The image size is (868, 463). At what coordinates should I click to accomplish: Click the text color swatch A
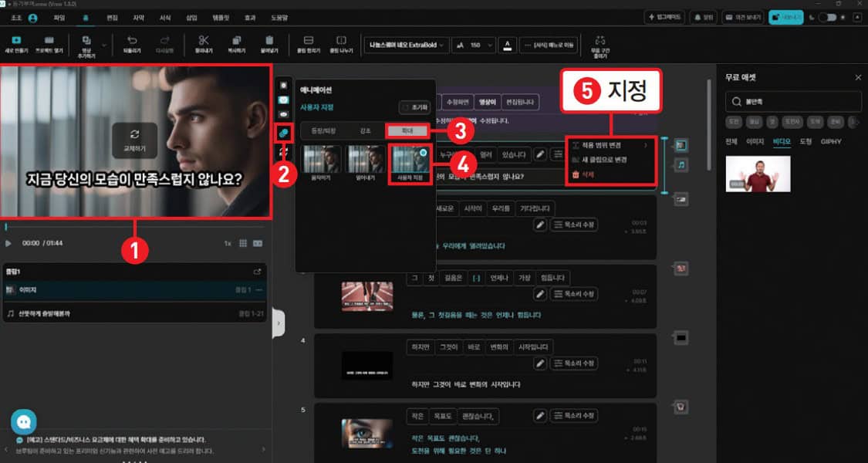point(507,45)
